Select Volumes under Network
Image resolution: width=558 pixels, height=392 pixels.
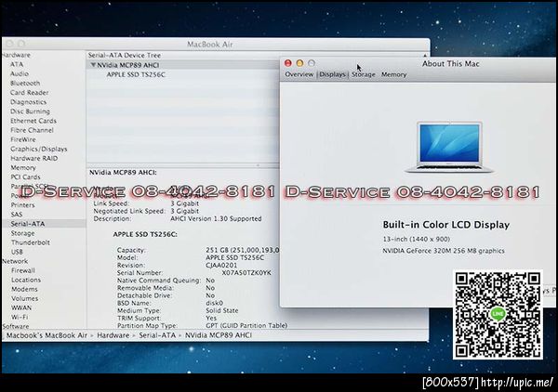coord(24,298)
